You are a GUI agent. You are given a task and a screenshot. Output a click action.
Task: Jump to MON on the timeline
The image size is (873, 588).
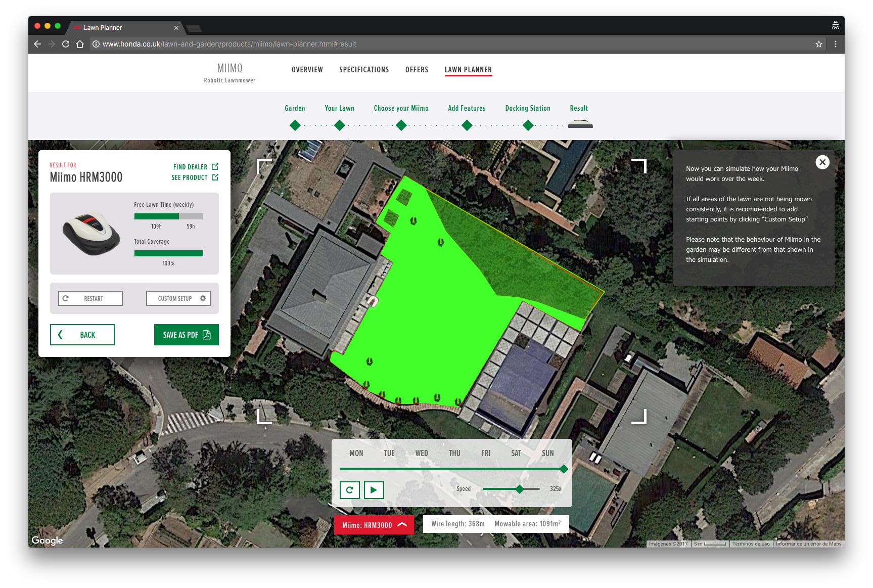coord(356,454)
